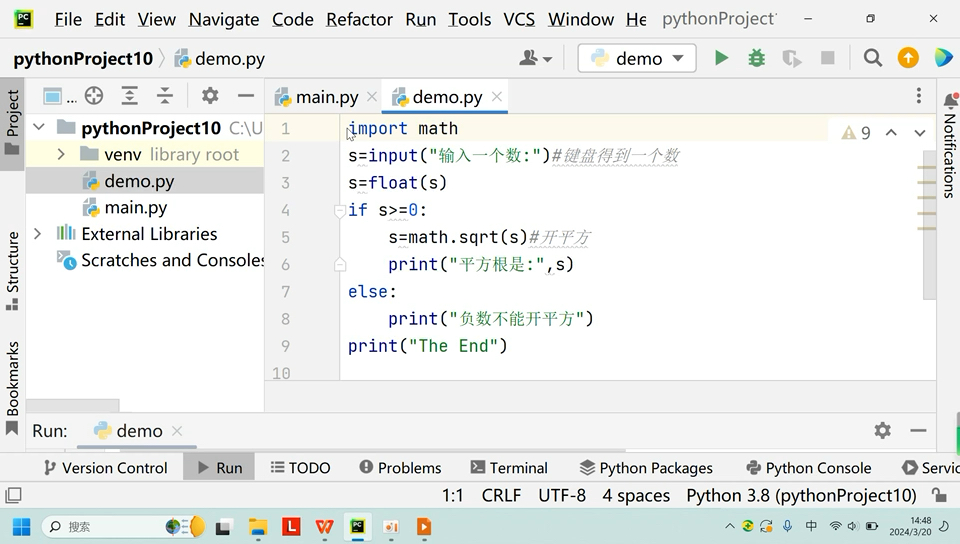Collapse all items in Project tree
The width and height of the screenshot is (960, 544).
(x=165, y=96)
